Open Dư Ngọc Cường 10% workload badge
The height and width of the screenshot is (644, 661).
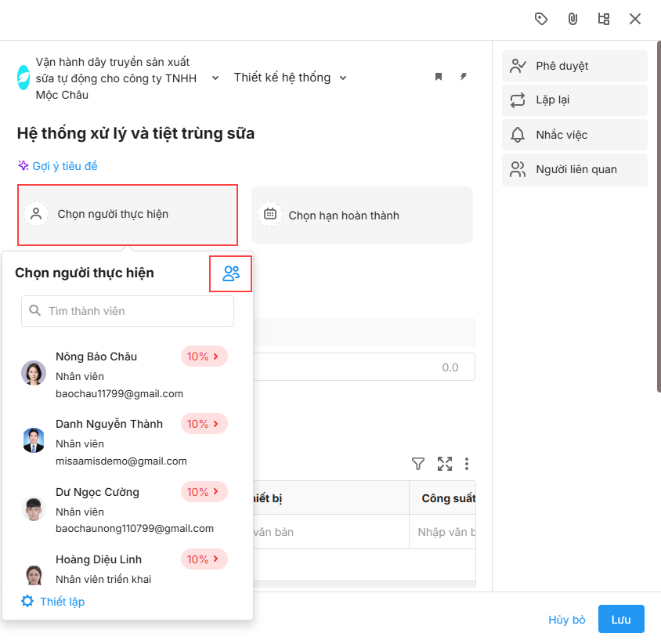tap(204, 492)
